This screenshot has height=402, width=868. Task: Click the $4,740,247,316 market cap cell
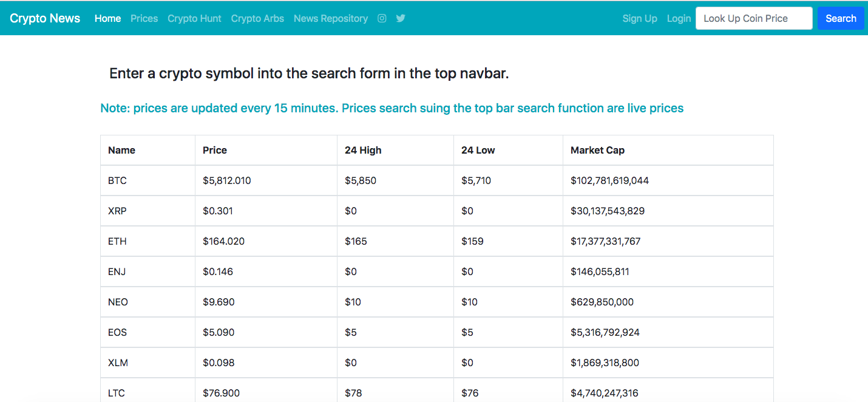coord(668,390)
